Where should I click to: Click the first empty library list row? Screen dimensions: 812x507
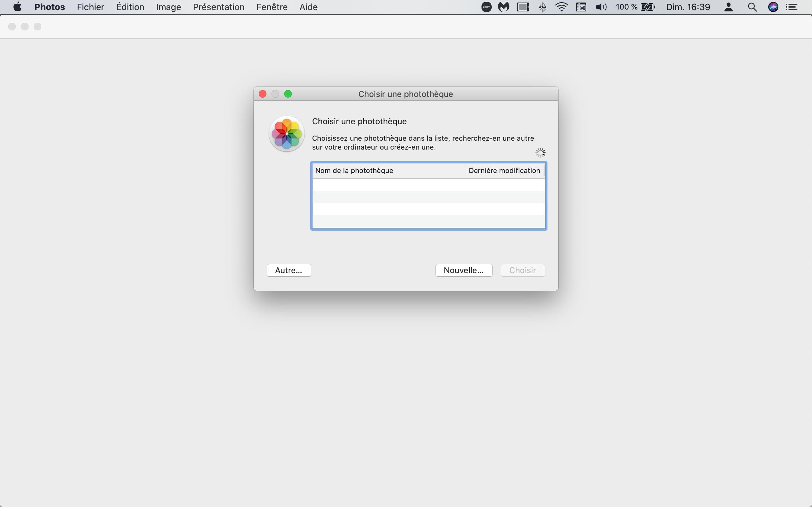(x=428, y=185)
